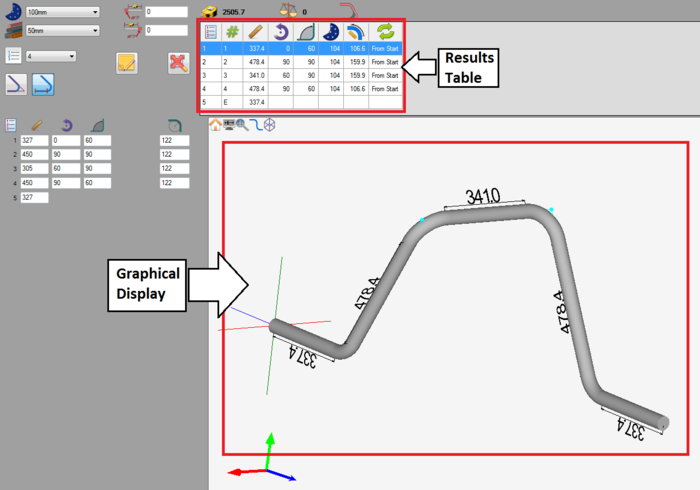
Task: Click row 3 angle field showing 90
Action: pyautogui.click(x=97, y=169)
